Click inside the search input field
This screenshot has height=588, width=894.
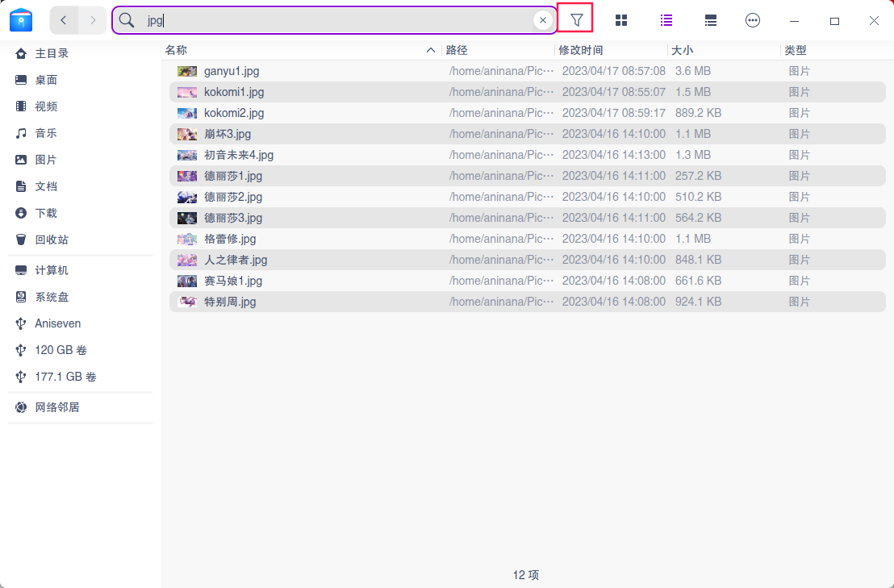[323, 20]
